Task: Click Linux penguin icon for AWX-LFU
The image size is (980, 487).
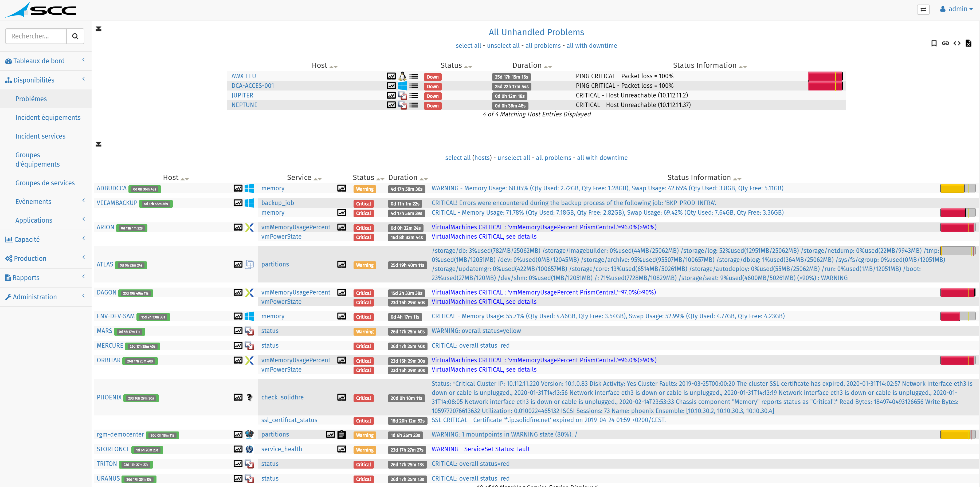Action: point(402,76)
